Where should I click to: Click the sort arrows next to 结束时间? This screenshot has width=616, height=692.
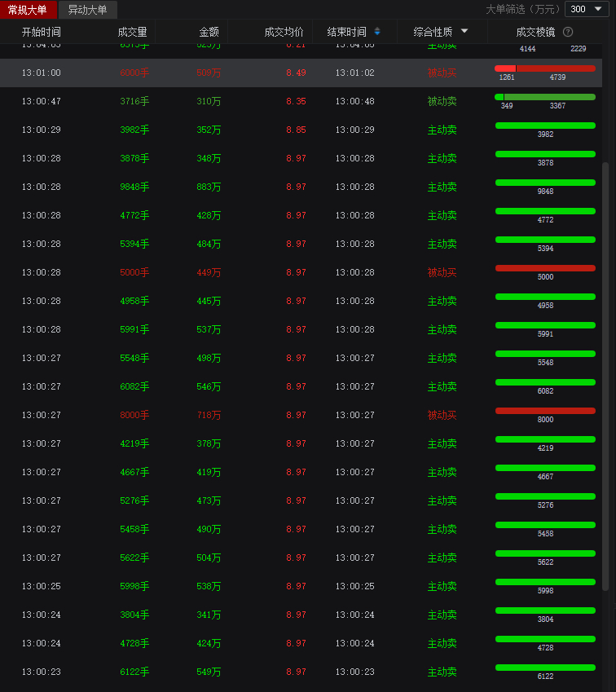pos(376,32)
